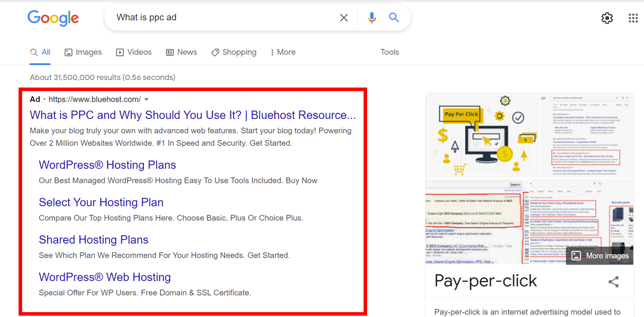Open Google settings gear

point(607,18)
